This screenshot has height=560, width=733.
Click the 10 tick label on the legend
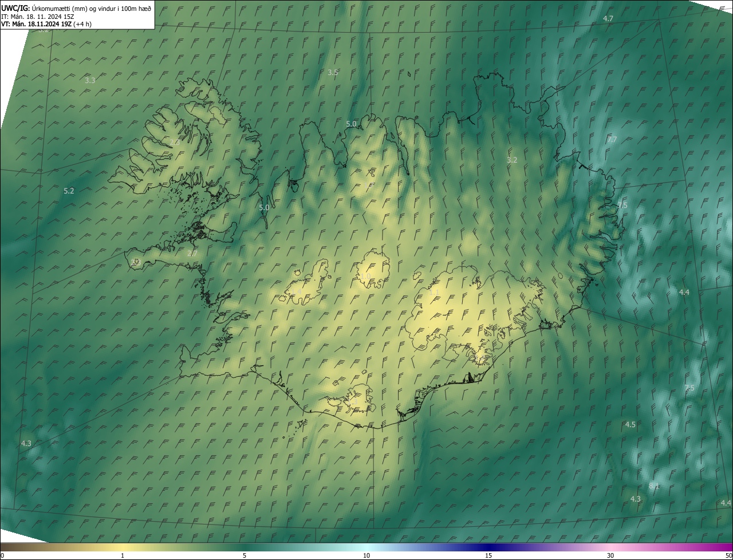[366, 555]
